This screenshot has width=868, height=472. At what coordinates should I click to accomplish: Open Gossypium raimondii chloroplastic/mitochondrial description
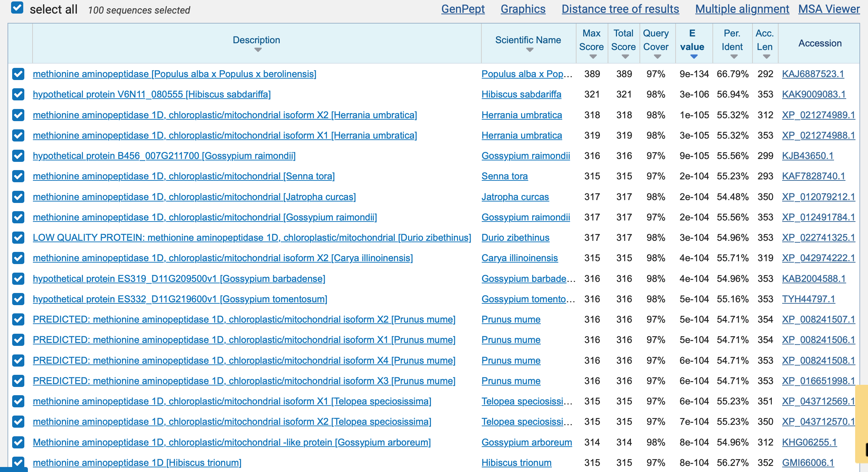pos(205,217)
